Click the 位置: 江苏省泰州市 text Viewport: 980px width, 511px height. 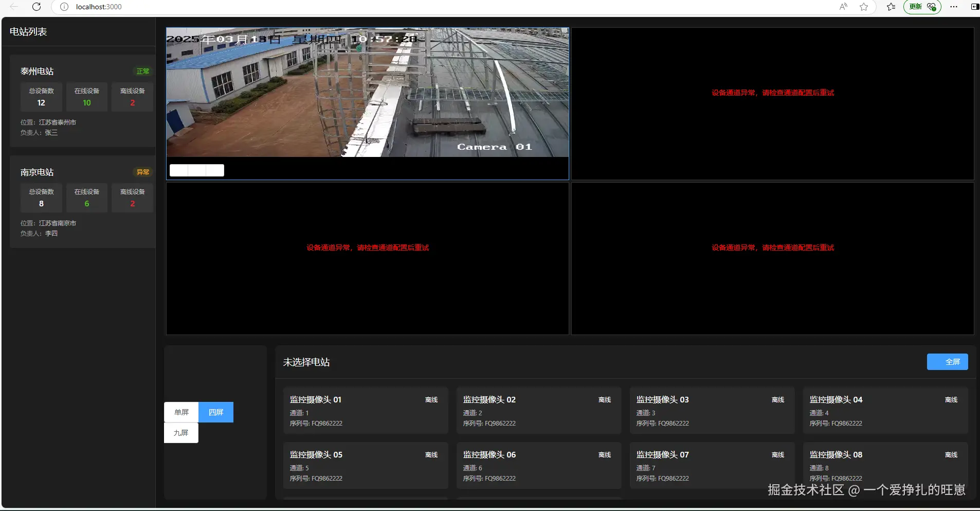tap(48, 122)
